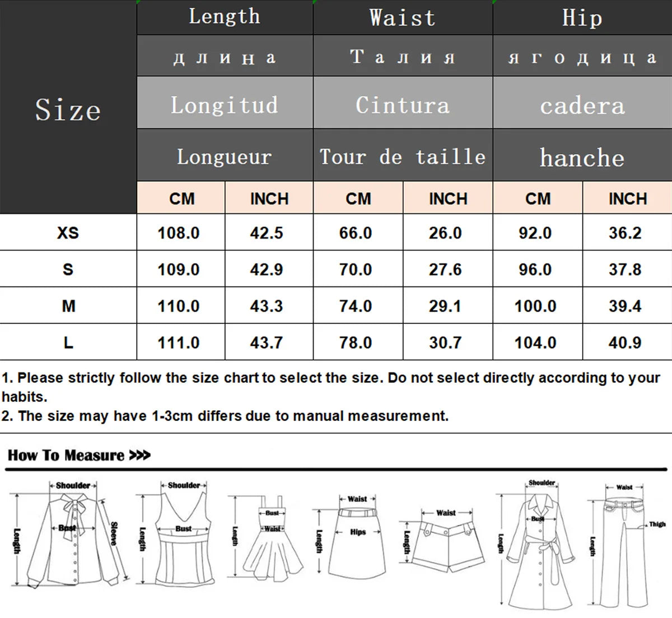Select the long-sleeve blouse measurement diagram
Screen dimensions: 672x618
pyautogui.click(x=73, y=538)
